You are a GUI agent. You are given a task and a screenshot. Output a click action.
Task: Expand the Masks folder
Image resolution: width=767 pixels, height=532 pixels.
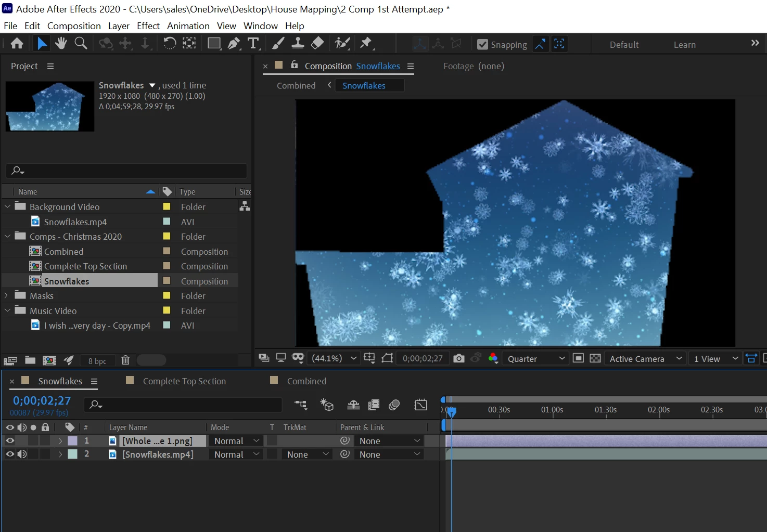(x=7, y=295)
